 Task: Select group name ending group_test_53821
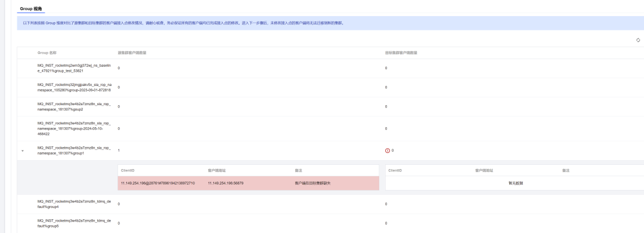[74, 68]
